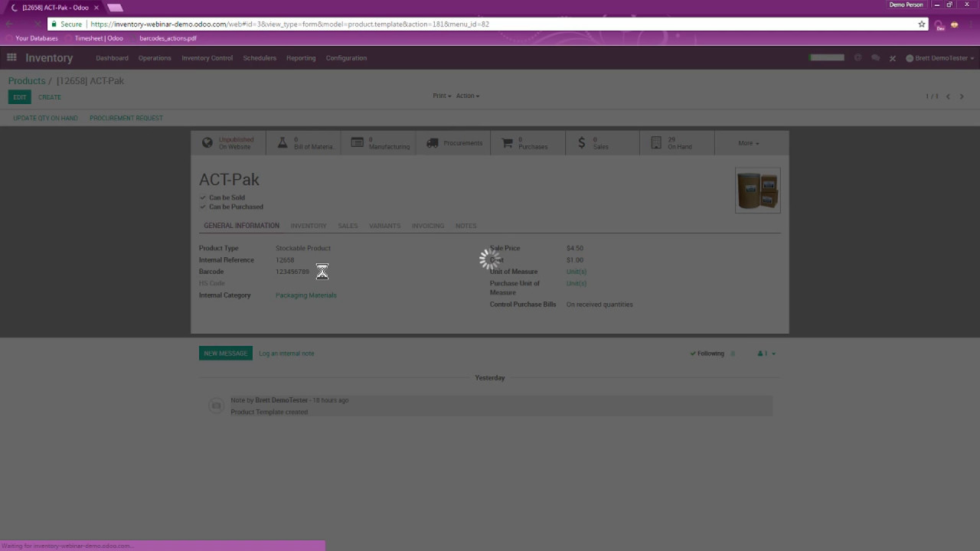Open the Configuration menu
The height and width of the screenshot is (551, 980).
point(346,58)
